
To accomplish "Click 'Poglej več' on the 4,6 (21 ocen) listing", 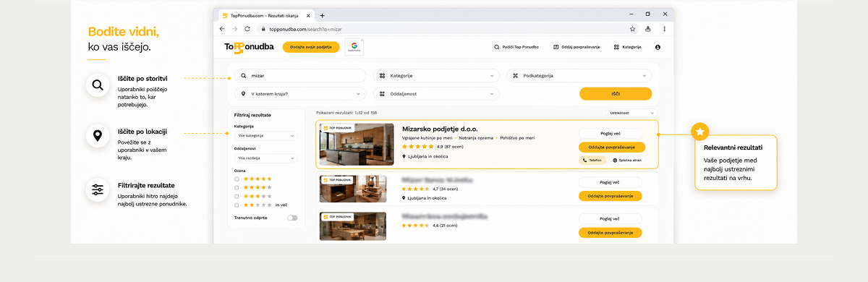I will (x=610, y=218).
